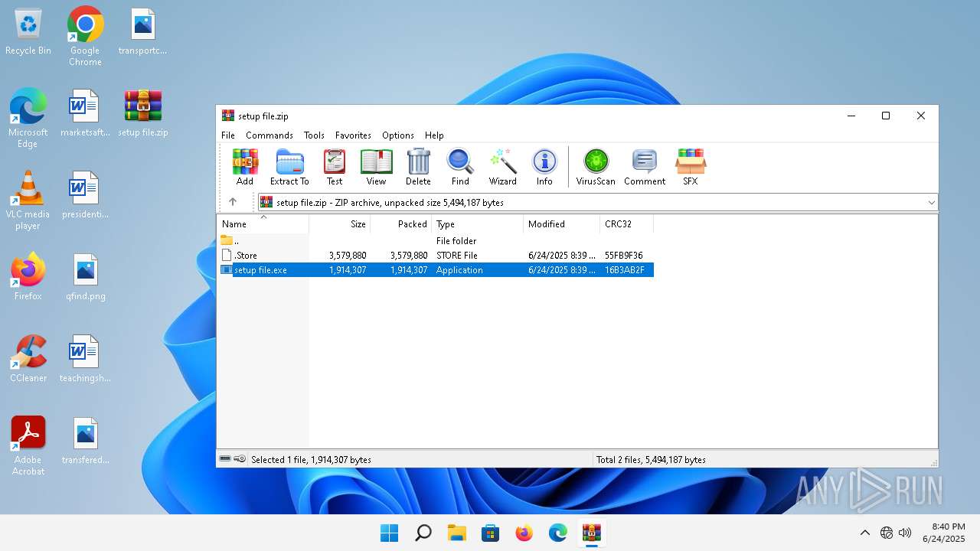Screen dimensions: 980x551
Task: Click Windows Start button on taskbar
Action: (x=389, y=533)
